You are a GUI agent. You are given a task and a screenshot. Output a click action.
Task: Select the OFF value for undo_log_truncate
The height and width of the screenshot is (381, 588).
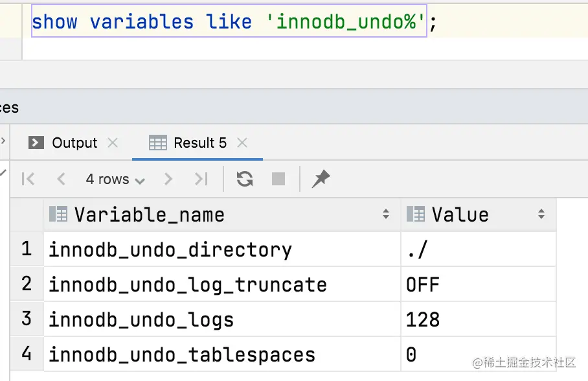coord(423,284)
